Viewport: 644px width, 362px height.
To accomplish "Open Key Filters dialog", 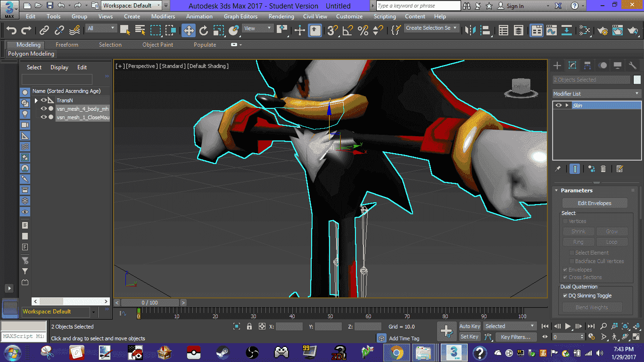I will pos(516,337).
